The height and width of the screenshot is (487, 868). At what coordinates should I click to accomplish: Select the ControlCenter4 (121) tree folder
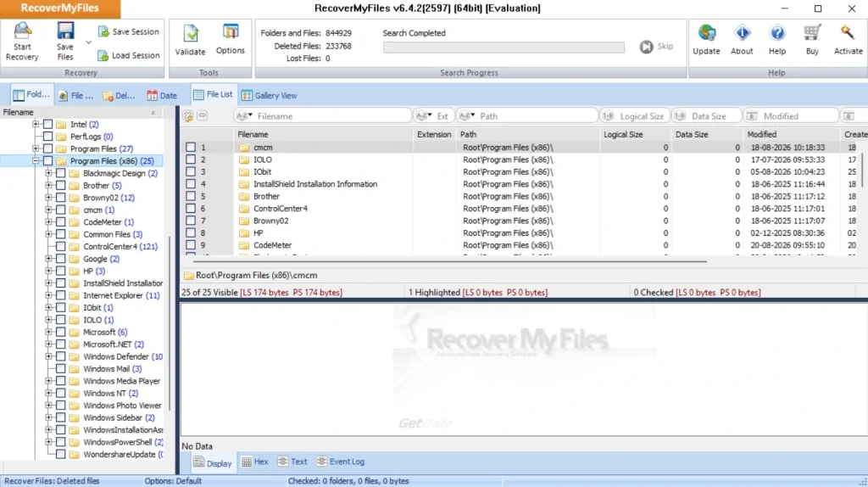pyautogui.click(x=120, y=247)
